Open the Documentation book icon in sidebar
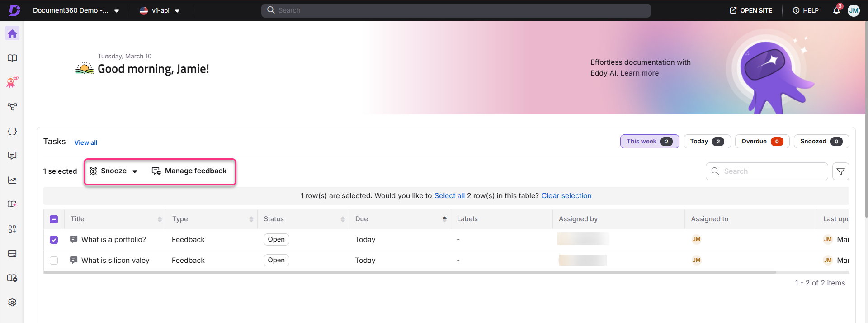The width and height of the screenshot is (868, 323). (x=12, y=58)
